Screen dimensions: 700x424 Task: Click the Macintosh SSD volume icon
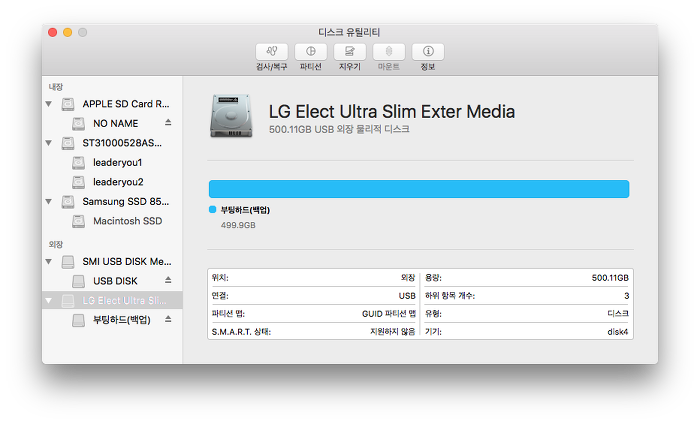coord(79,221)
